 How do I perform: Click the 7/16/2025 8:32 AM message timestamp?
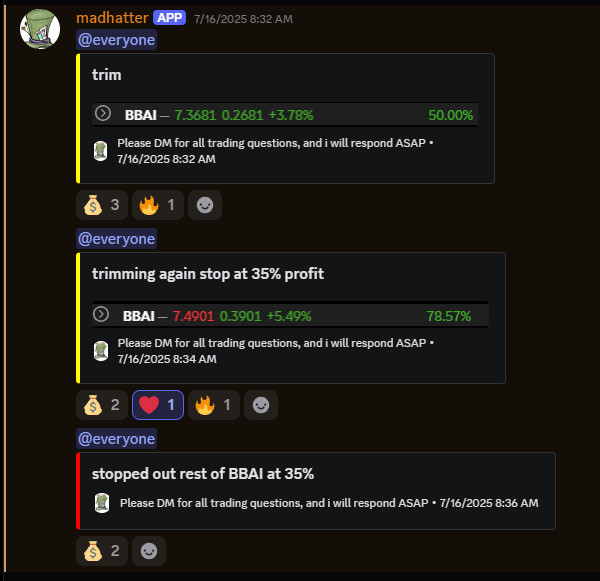point(243,19)
